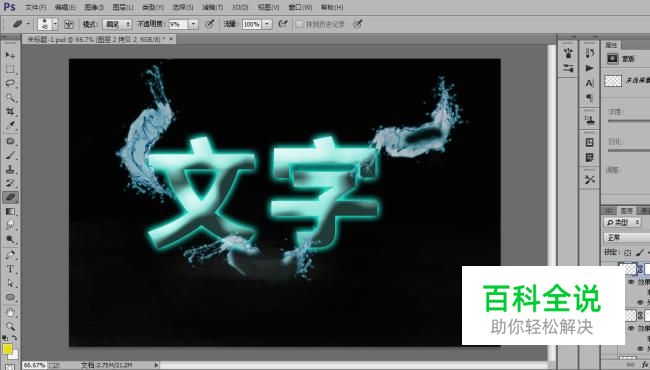
Task: Click the mask icon in Properties panel
Action: click(x=612, y=59)
